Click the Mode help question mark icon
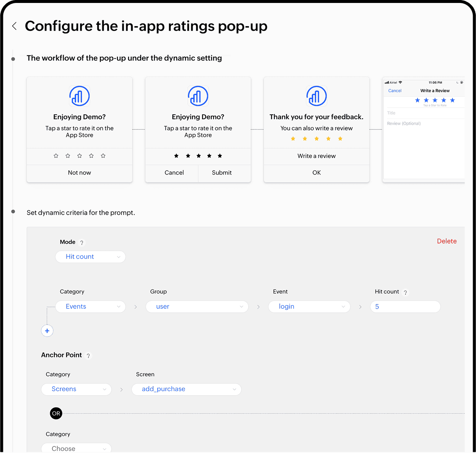The image size is (476, 453). (x=82, y=242)
